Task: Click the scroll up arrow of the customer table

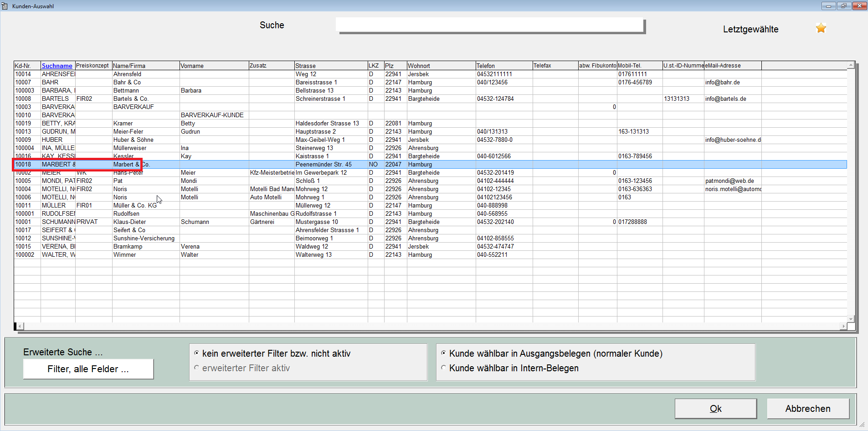Action: click(x=851, y=65)
